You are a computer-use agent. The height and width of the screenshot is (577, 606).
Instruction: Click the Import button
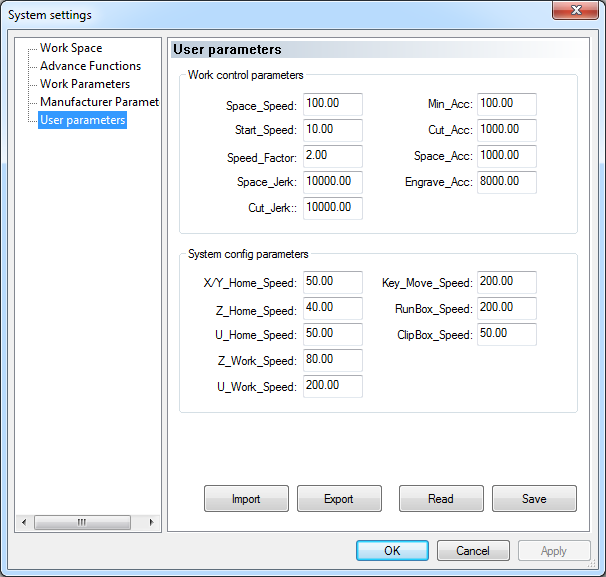[246, 499]
